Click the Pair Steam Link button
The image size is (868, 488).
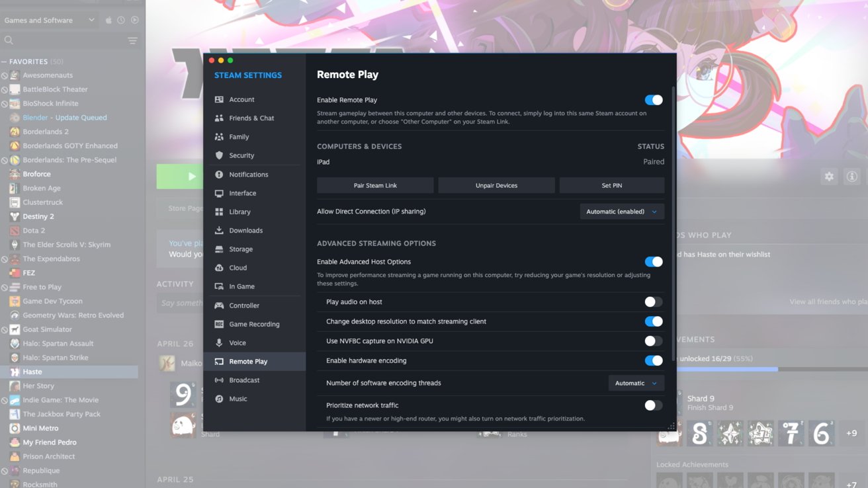pyautogui.click(x=375, y=185)
